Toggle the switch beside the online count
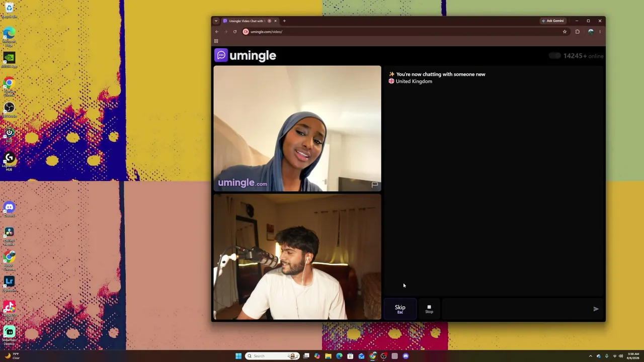The image size is (644, 362). [554, 56]
